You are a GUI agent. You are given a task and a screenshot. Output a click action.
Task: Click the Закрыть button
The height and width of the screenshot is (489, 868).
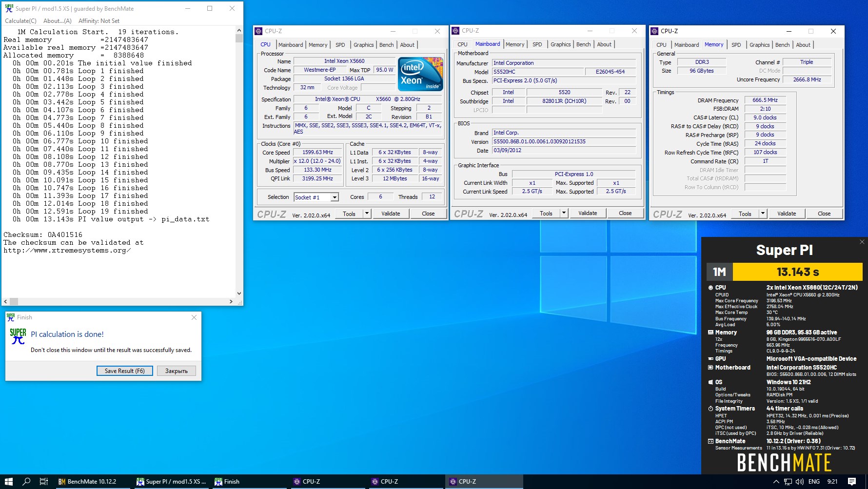(x=177, y=371)
